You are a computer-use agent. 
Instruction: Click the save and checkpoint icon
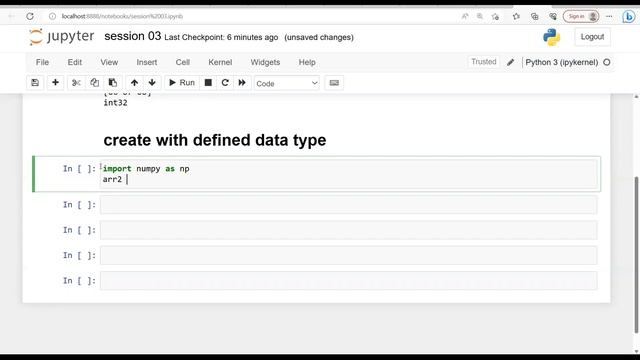point(35,83)
